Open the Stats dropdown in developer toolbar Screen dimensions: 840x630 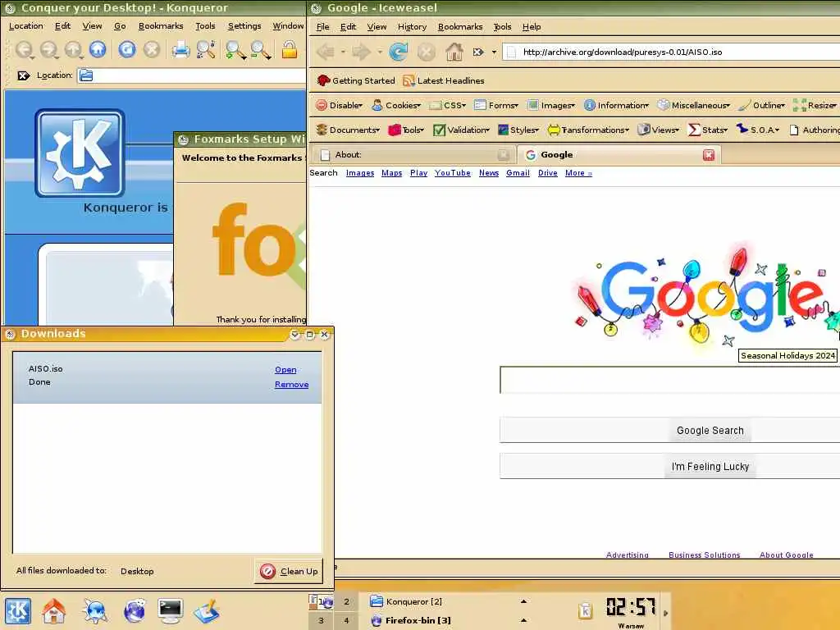(708, 130)
